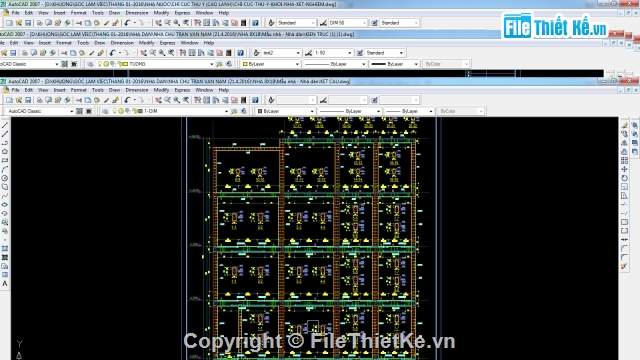This screenshot has width=640, height=360.
Task: Open Format menu in KIEN TRUC window
Action: [x=64, y=42]
